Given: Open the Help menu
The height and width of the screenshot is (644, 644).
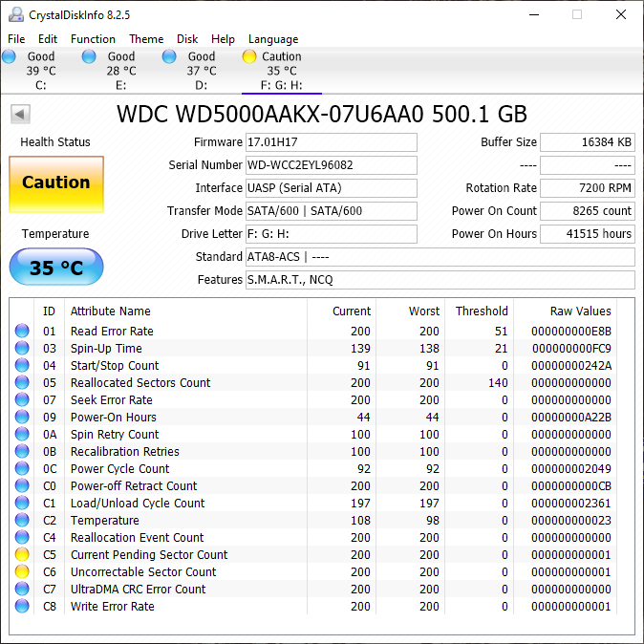Looking at the screenshot, I should 223,39.
